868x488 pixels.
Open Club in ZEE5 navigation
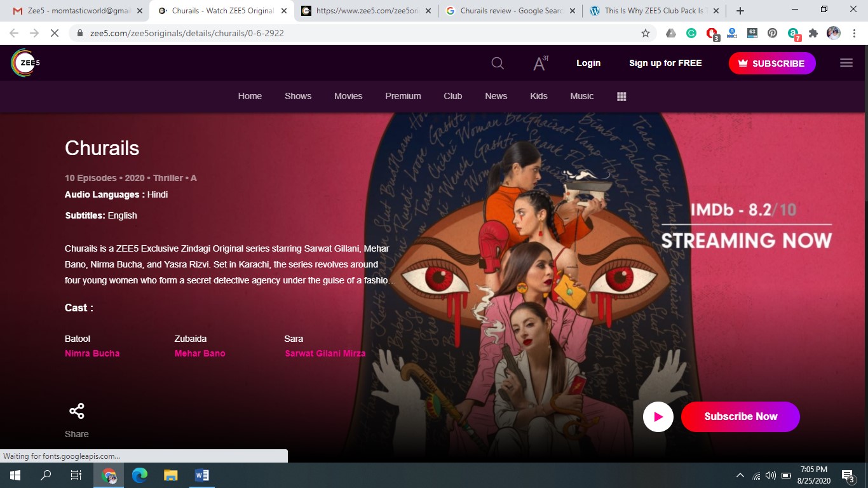coord(452,96)
